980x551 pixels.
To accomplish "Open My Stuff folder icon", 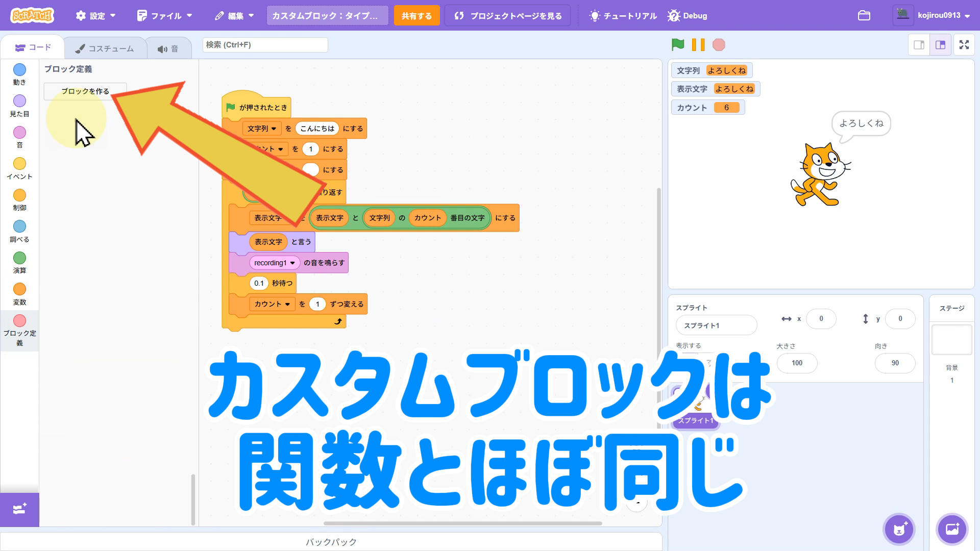I will point(864,15).
